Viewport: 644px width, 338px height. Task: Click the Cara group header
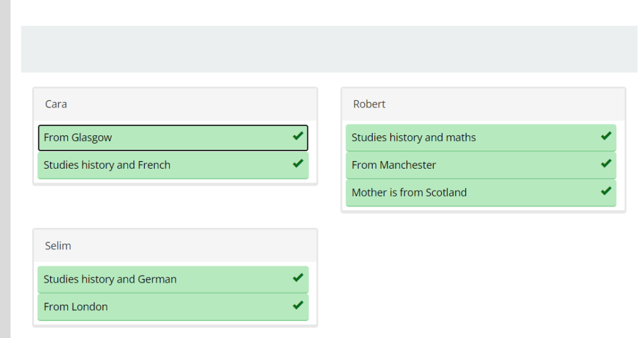tap(175, 104)
